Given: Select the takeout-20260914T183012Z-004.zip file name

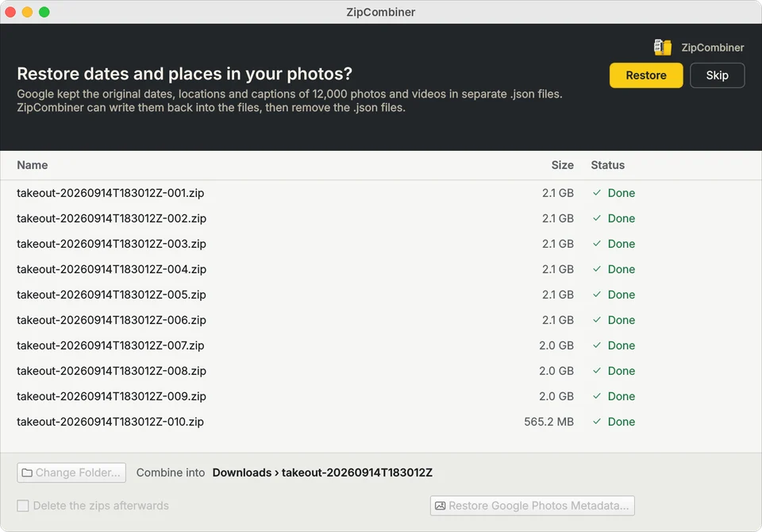Looking at the screenshot, I should [x=111, y=269].
